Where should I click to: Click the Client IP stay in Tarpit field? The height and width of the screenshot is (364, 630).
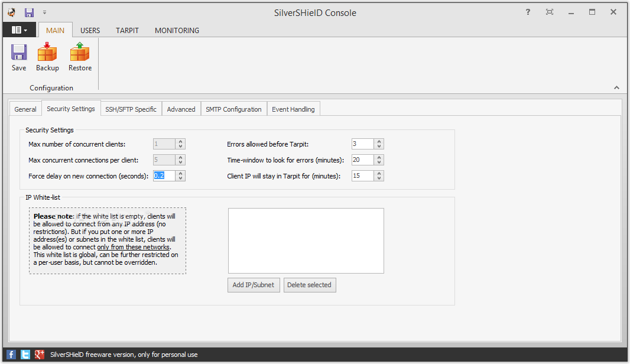[x=363, y=175]
